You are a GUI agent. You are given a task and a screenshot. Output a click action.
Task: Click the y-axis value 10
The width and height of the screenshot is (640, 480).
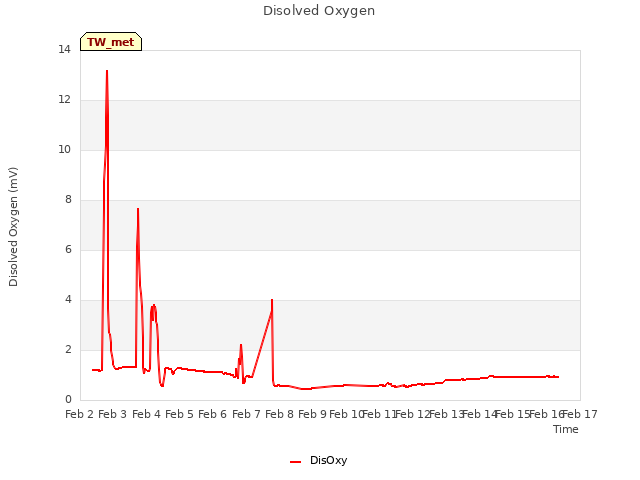64,150
